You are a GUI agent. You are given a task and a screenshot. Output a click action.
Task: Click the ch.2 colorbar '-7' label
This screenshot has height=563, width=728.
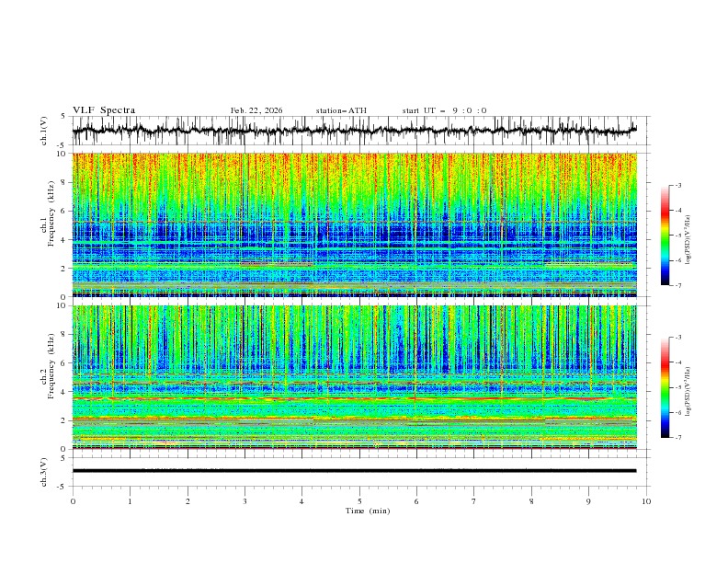(x=677, y=437)
